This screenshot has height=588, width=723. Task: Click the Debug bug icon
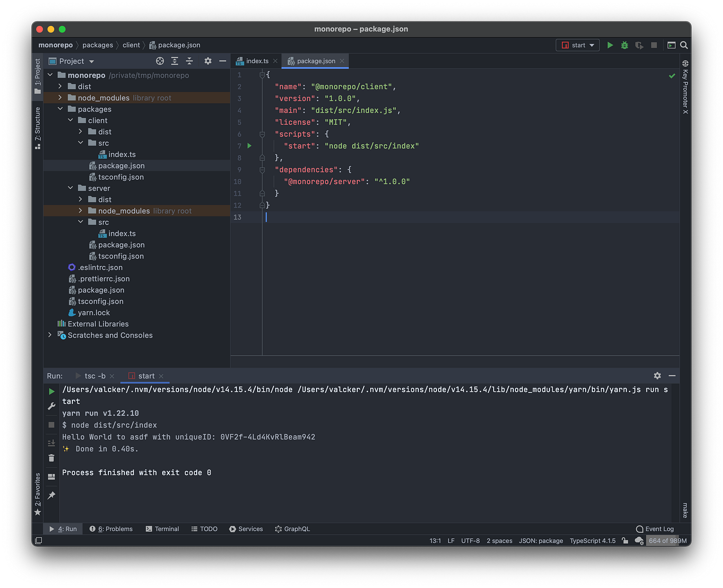coord(624,45)
